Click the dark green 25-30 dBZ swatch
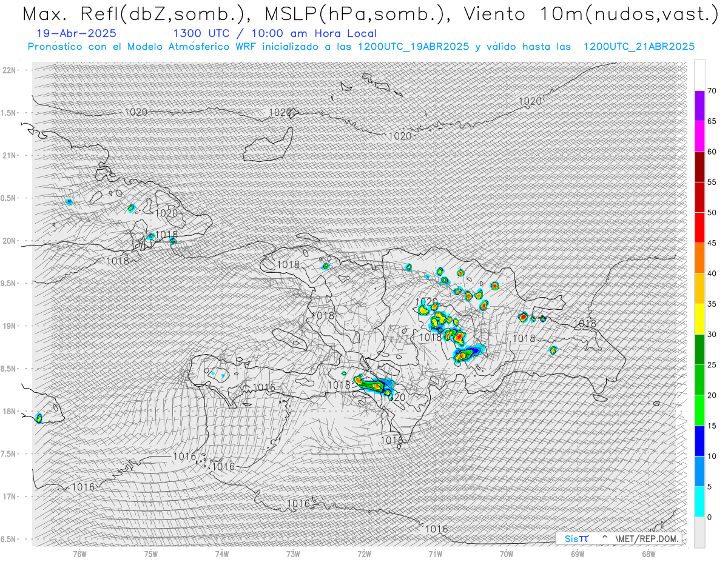 pos(699,350)
